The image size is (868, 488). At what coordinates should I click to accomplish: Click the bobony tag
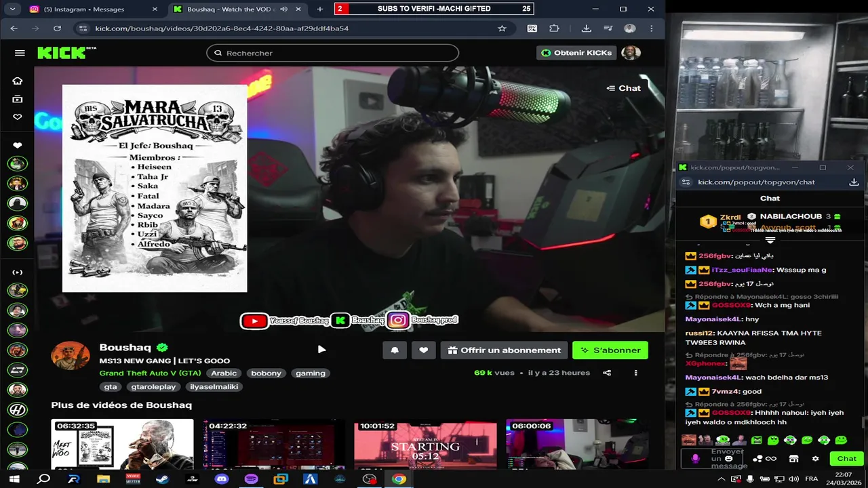[x=266, y=373]
